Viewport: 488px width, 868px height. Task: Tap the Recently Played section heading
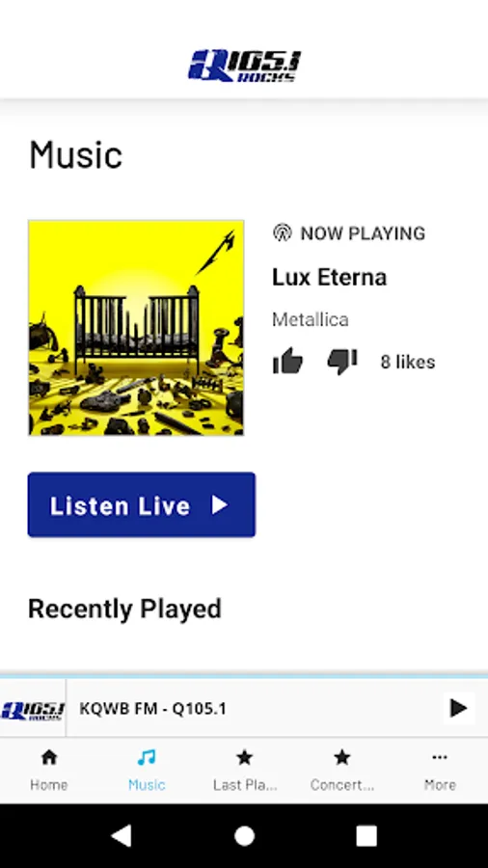[x=124, y=609]
